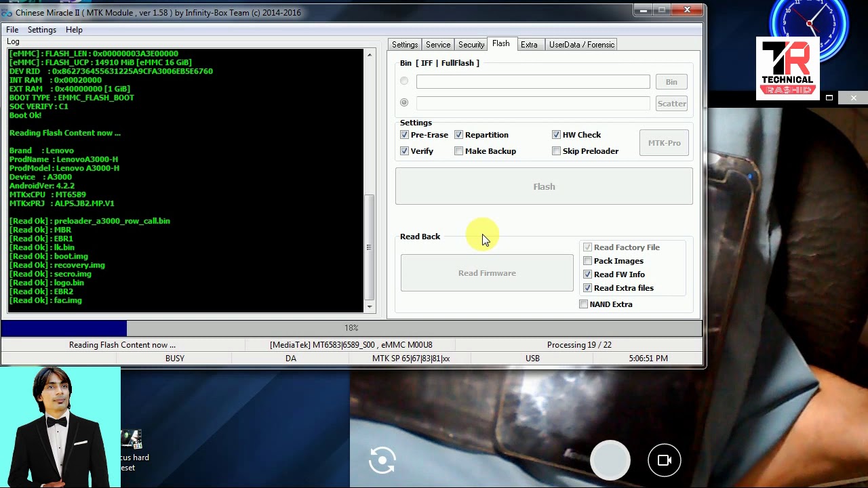Select the Scatter file radio button
The image size is (868, 488).
tap(404, 103)
